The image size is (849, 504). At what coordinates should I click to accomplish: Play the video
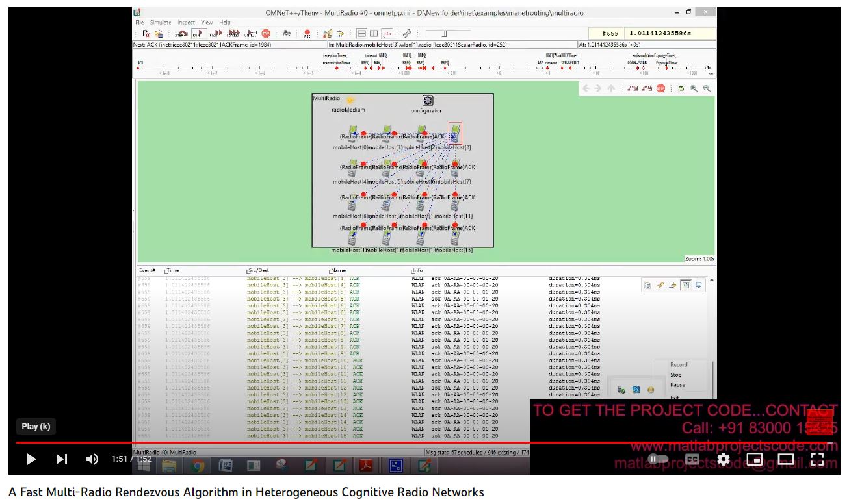click(x=31, y=459)
